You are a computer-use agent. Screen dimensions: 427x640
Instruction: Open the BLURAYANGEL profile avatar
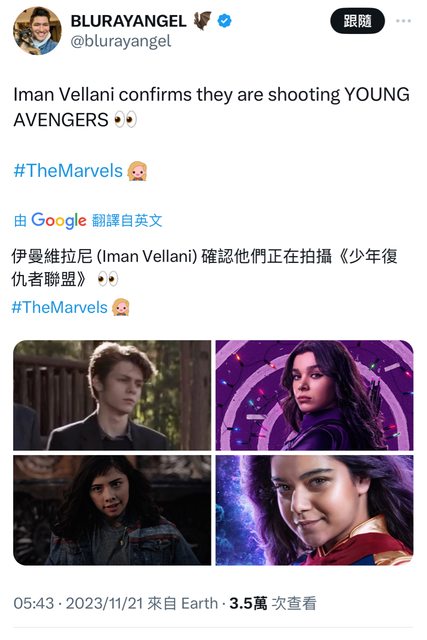pyautogui.click(x=37, y=31)
